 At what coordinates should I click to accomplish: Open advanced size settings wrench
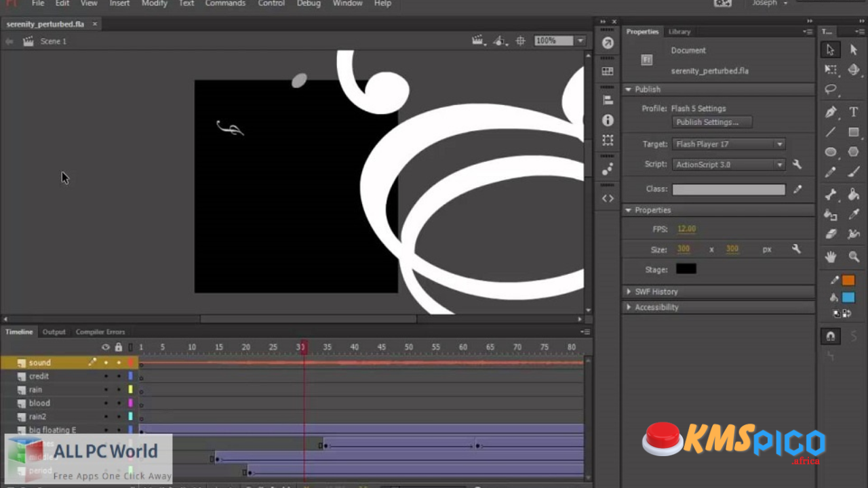pyautogui.click(x=797, y=249)
